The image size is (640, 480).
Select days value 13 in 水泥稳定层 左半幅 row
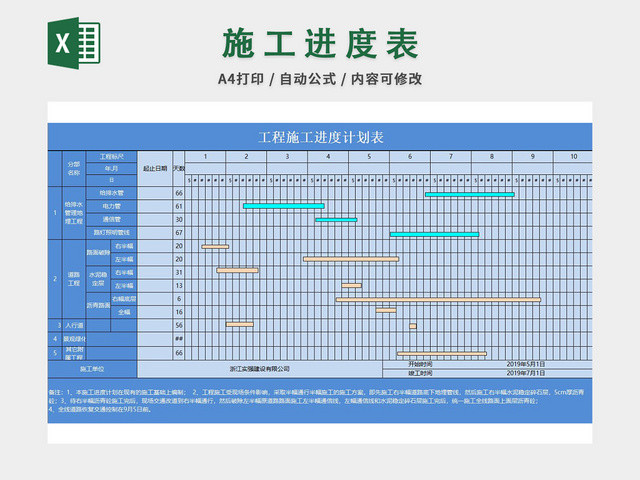pyautogui.click(x=179, y=286)
